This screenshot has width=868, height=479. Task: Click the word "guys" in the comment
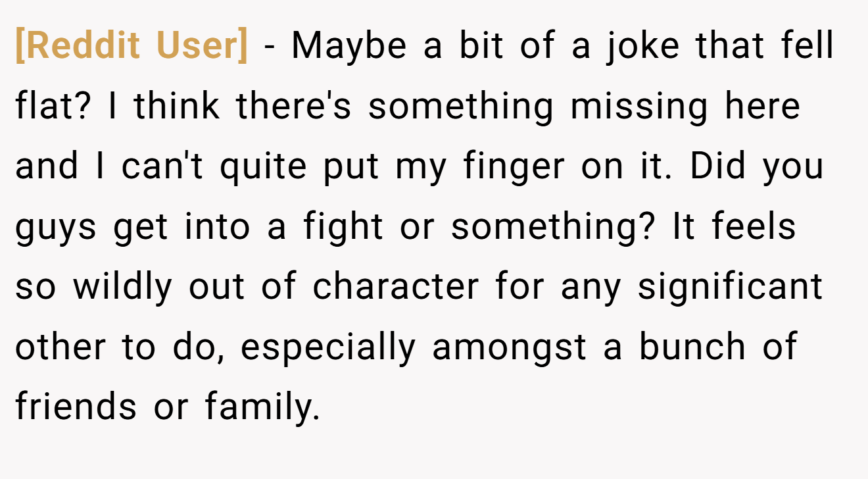click(56, 227)
